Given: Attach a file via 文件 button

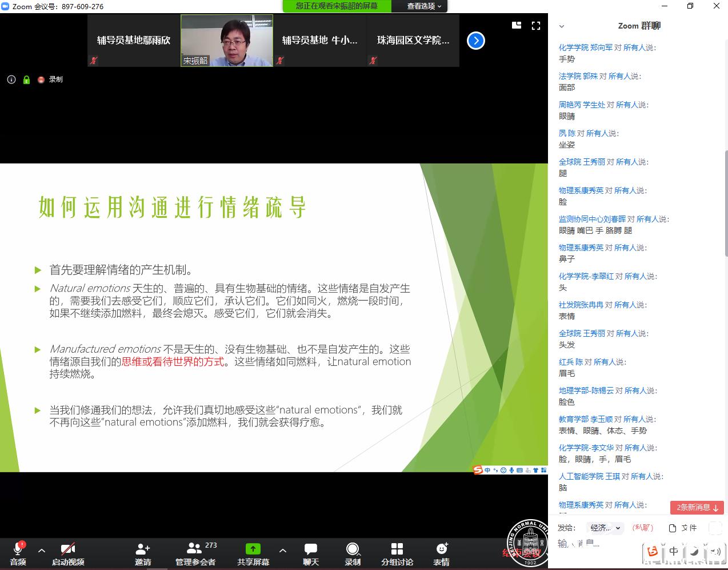Looking at the screenshot, I should coord(683,528).
